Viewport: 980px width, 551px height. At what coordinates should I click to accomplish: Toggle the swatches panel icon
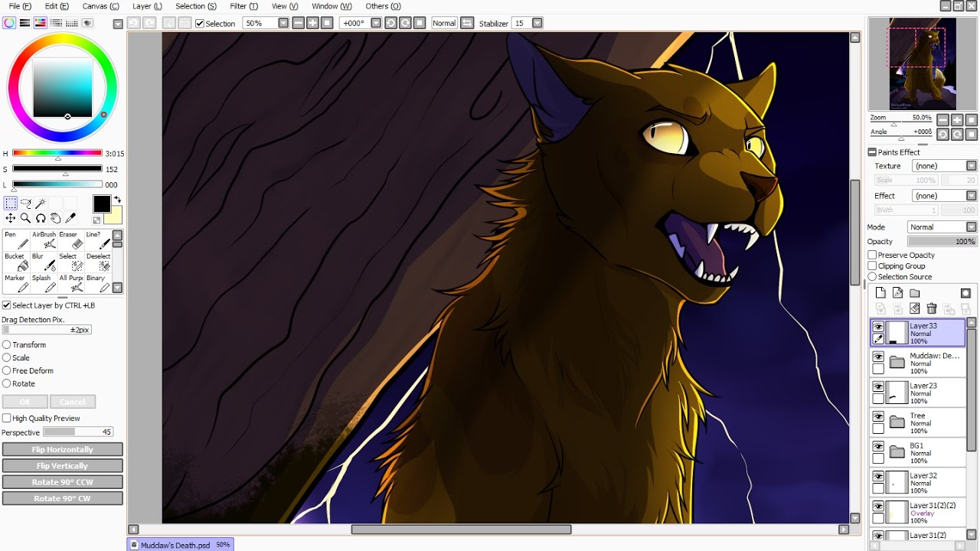[x=71, y=23]
